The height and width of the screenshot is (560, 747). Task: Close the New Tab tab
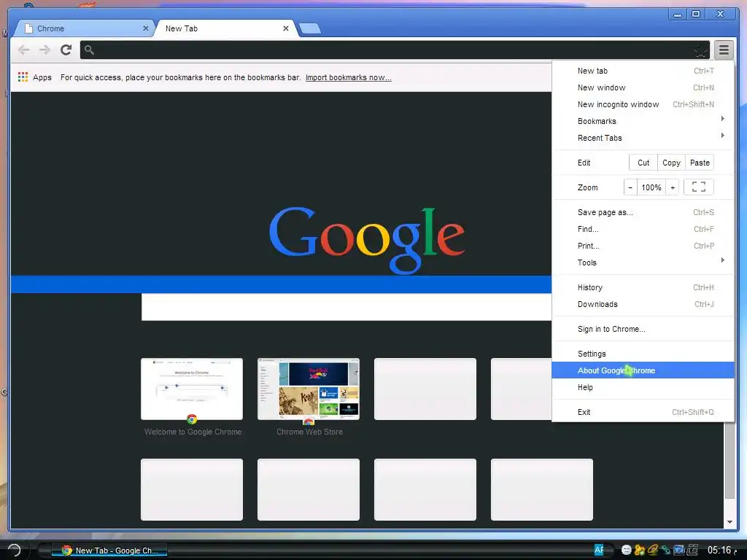pos(285,28)
